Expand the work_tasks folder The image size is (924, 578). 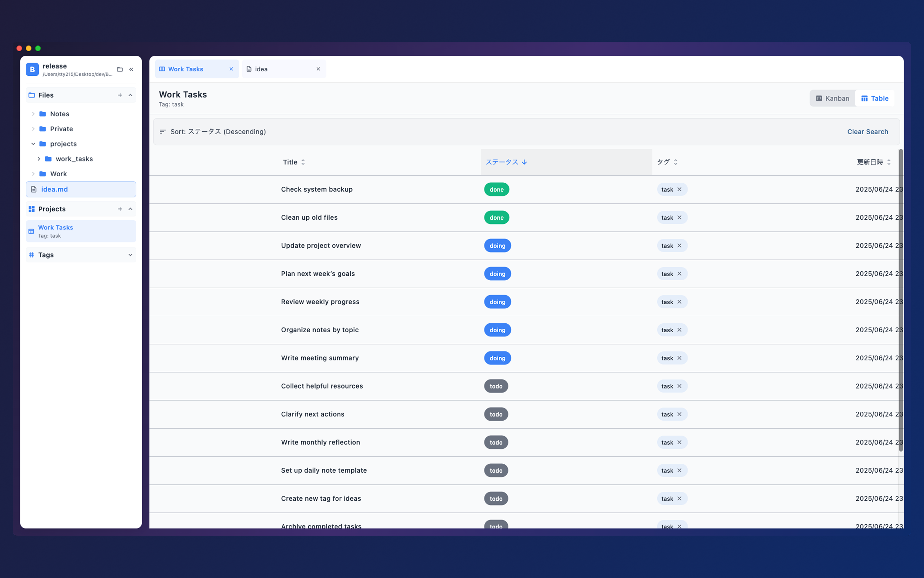point(38,159)
